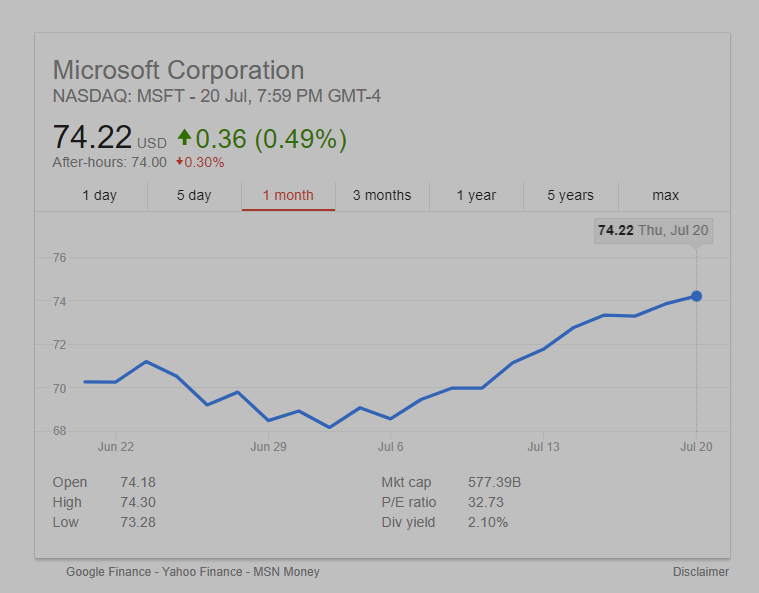
Task: Click the 74.22 Thu, Jul 20 tooltip
Action: 653,231
